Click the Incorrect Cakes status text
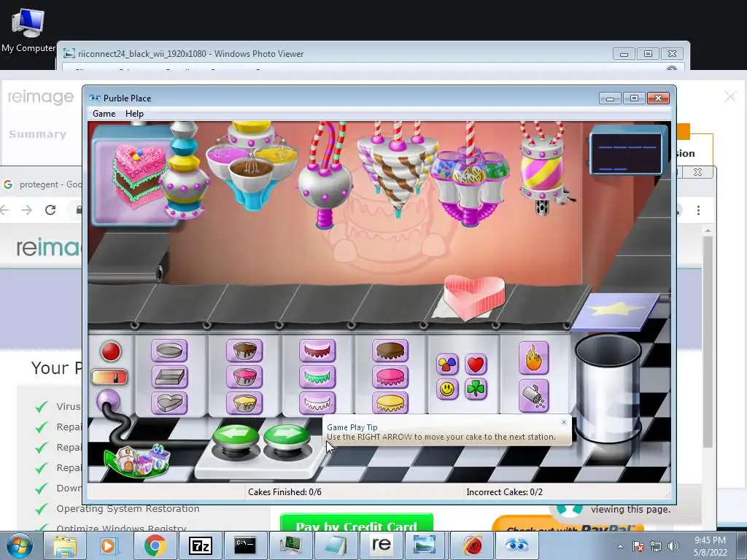The width and height of the screenshot is (747, 560). point(505,492)
